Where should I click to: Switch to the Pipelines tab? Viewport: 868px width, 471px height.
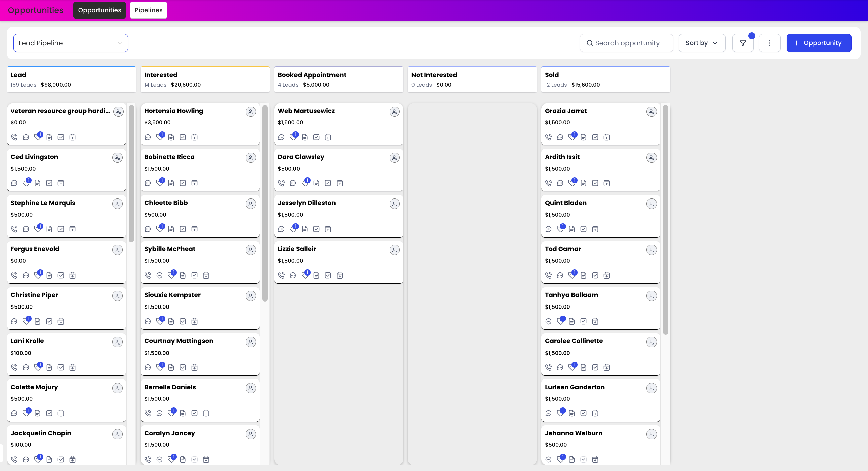coord(148,10)
